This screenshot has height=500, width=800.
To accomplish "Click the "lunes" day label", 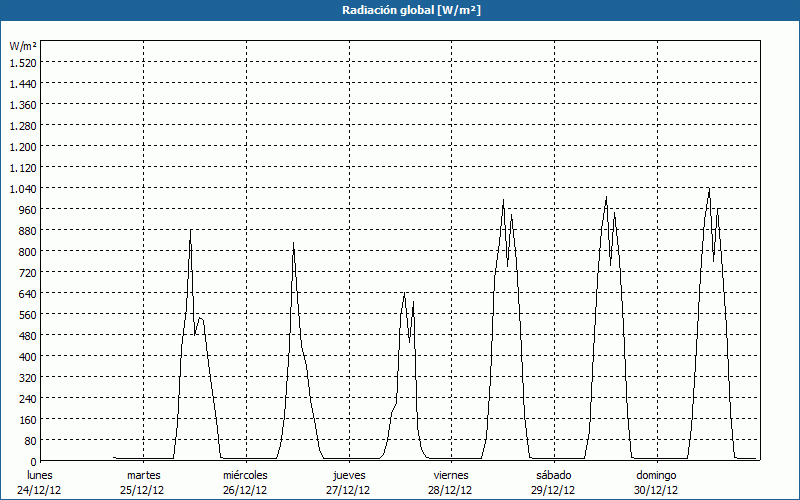I will click(x=40, y=475).
